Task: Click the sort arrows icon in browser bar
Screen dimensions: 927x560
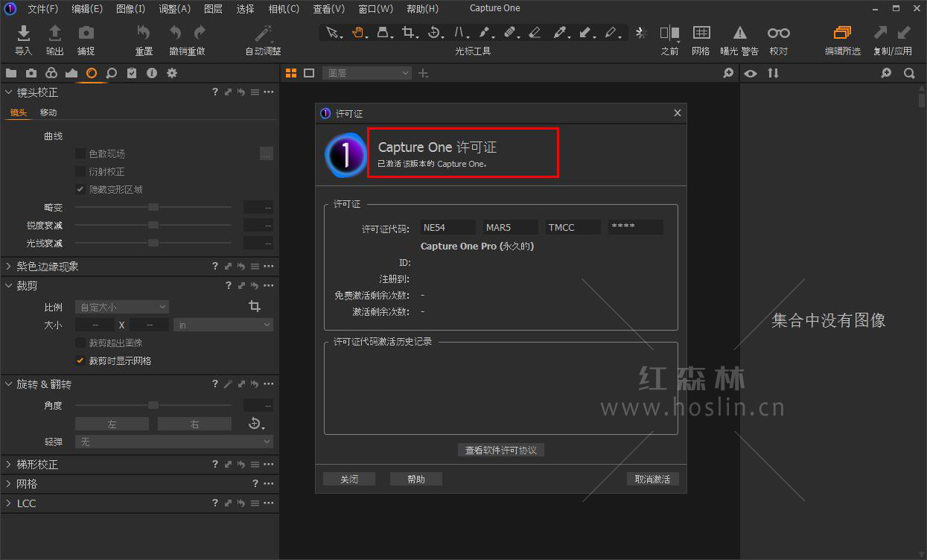Action: [774, 73]
